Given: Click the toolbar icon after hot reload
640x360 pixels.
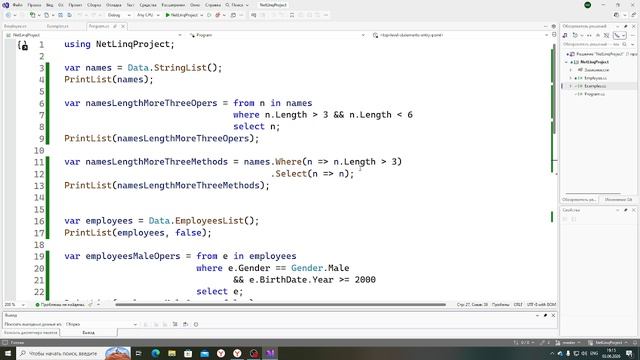Looking at the screenshot, I should pos(233,15).
